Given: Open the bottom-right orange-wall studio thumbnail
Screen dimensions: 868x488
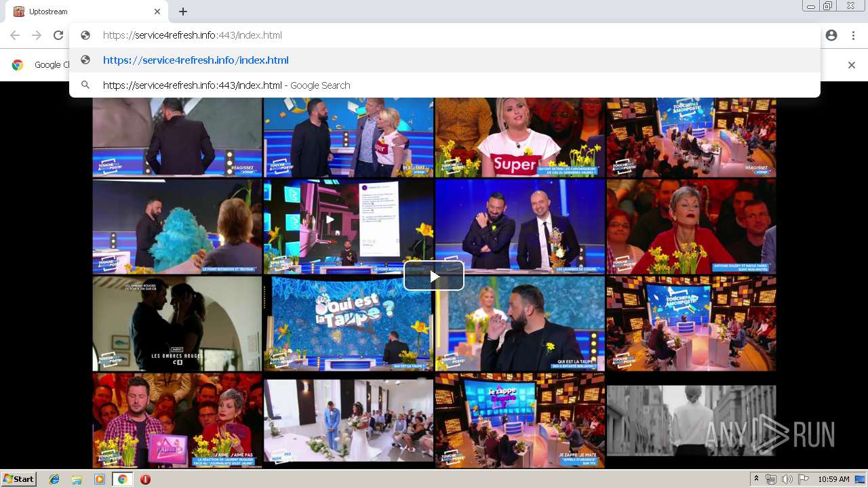Looking at the screenshot, I should click(691, 323).
